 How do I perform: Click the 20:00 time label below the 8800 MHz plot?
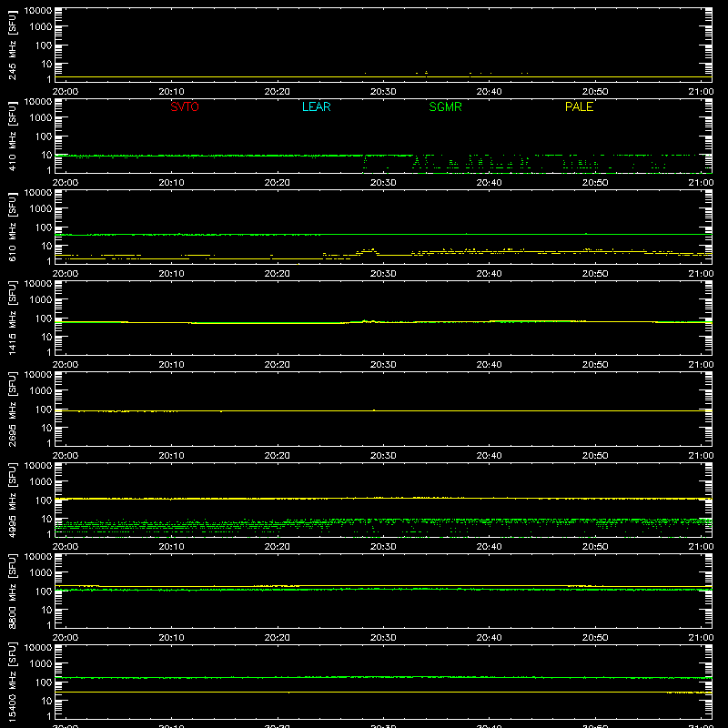[x=65, y=638]
